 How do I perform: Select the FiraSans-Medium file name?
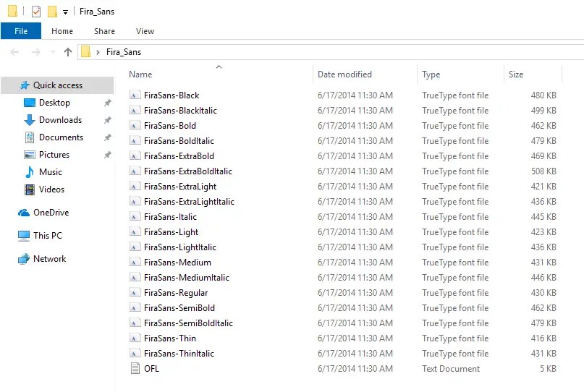[x=177, y=263]
